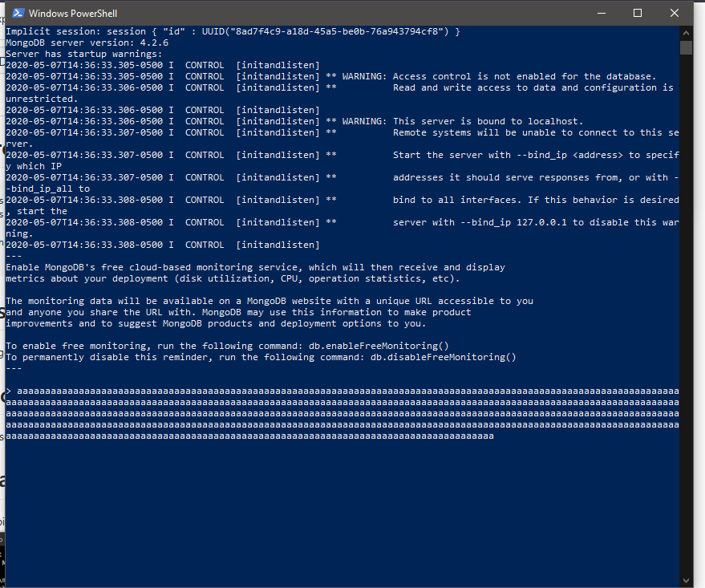
Task: Click the UUID session id text
Action: [325, 31]
